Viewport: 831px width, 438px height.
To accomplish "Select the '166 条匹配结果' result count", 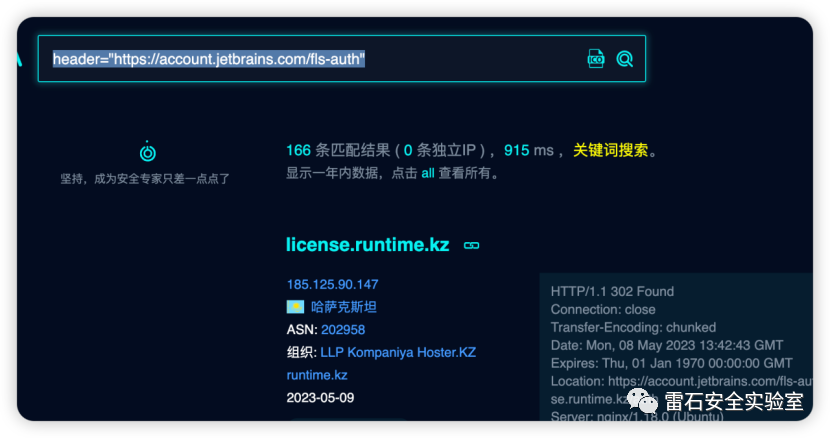I will [338, 151].
